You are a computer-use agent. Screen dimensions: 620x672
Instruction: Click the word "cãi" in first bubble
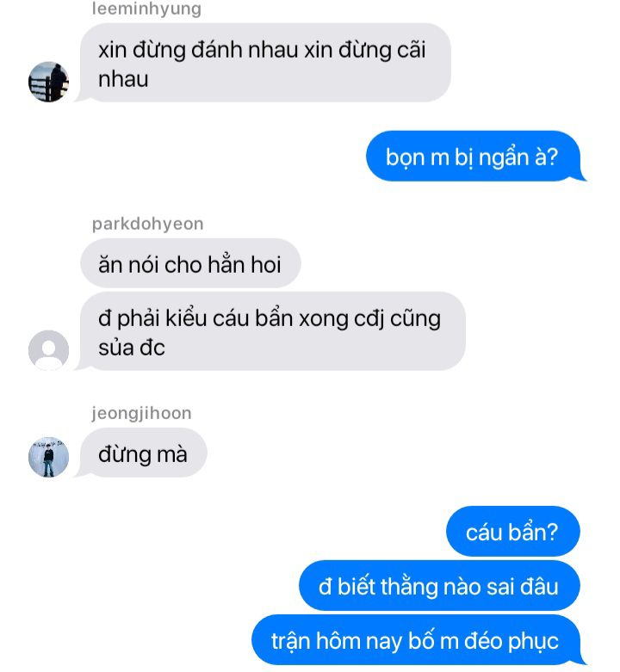click(x=412, y=50)
